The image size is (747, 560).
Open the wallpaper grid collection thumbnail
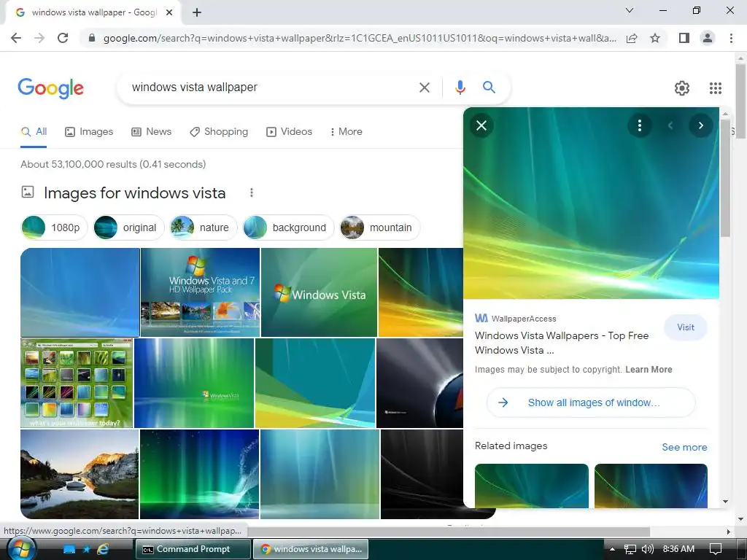click(x=77, y=383)
